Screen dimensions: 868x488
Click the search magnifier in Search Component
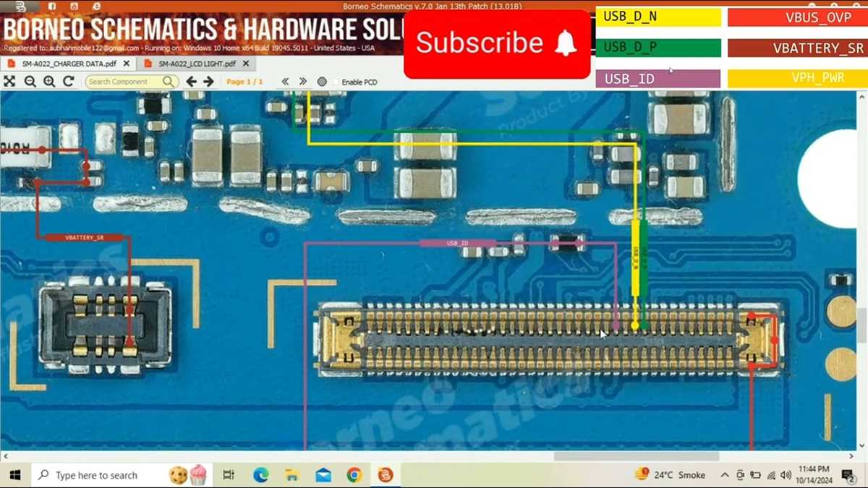click(x=169, y=82)
